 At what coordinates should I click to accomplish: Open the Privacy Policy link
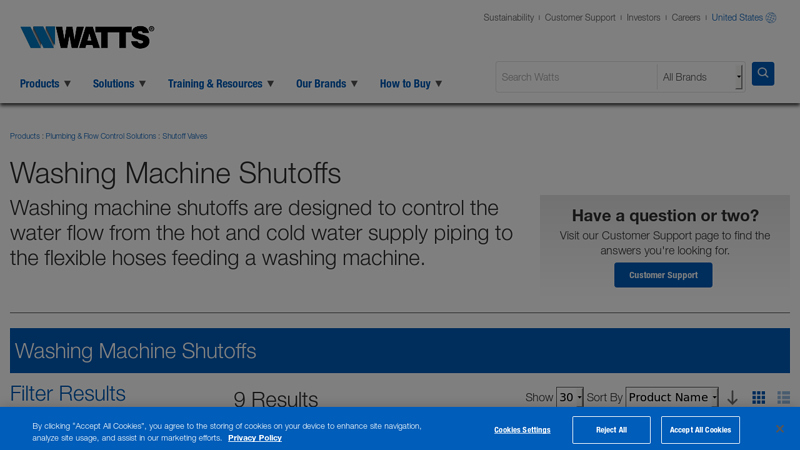click(255, 438)
